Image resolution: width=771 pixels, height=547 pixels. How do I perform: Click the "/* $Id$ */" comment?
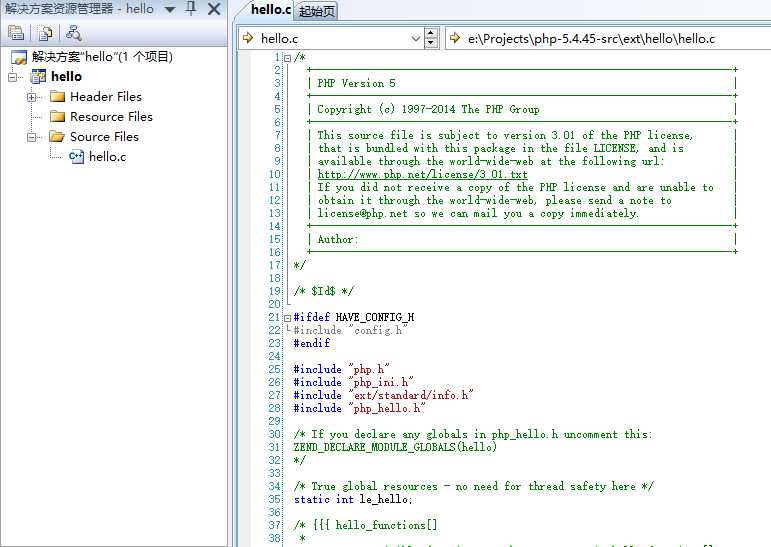[324, 291]
